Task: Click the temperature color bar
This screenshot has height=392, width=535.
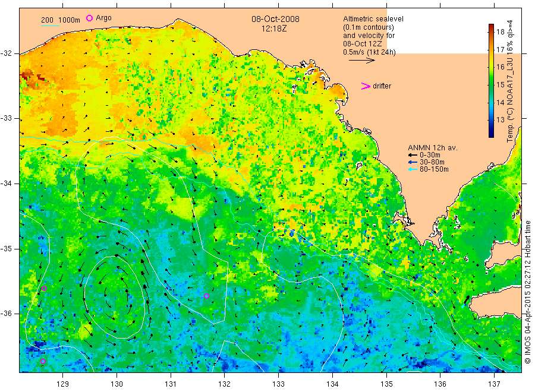Action: pyautogui.click(x=491, y=81)
